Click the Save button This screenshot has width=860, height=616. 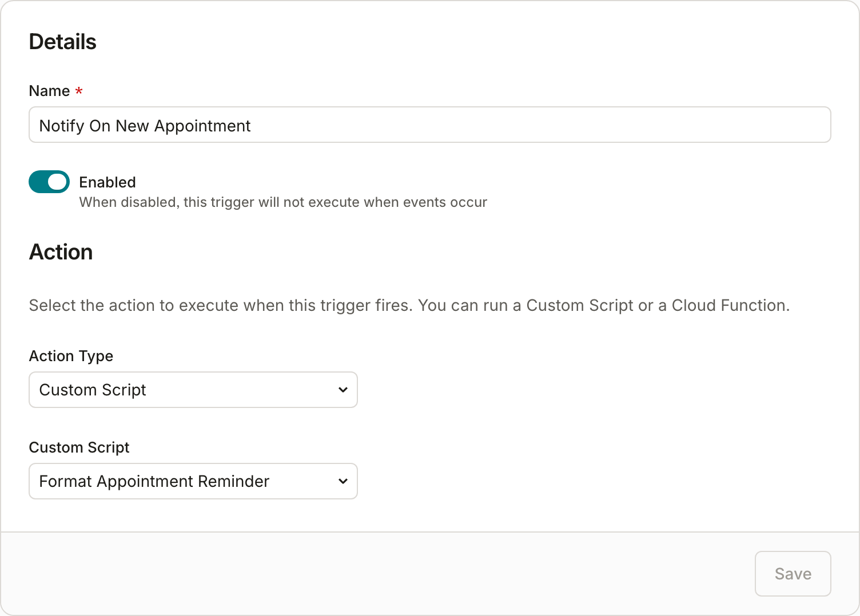pos(793,574)
